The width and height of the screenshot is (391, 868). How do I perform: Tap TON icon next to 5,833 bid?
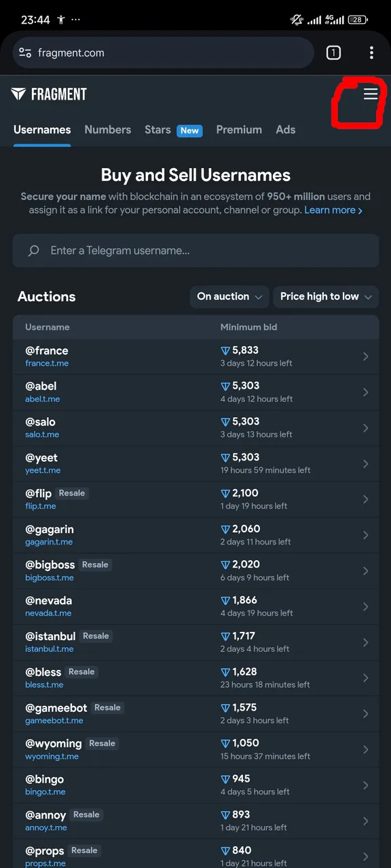(x=225, y=351)
